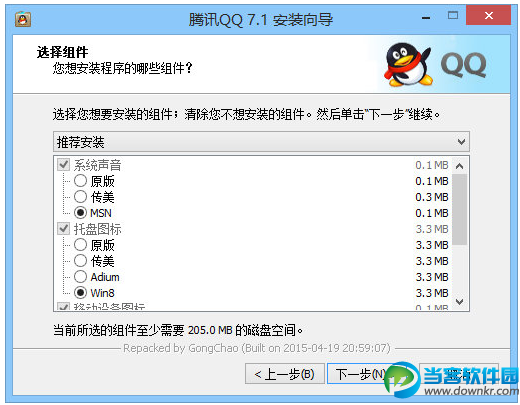The height and width of the screenshot is (405, 520).
Task: Select 原版 radio under 托盘图标
Action: coord(80,245)
